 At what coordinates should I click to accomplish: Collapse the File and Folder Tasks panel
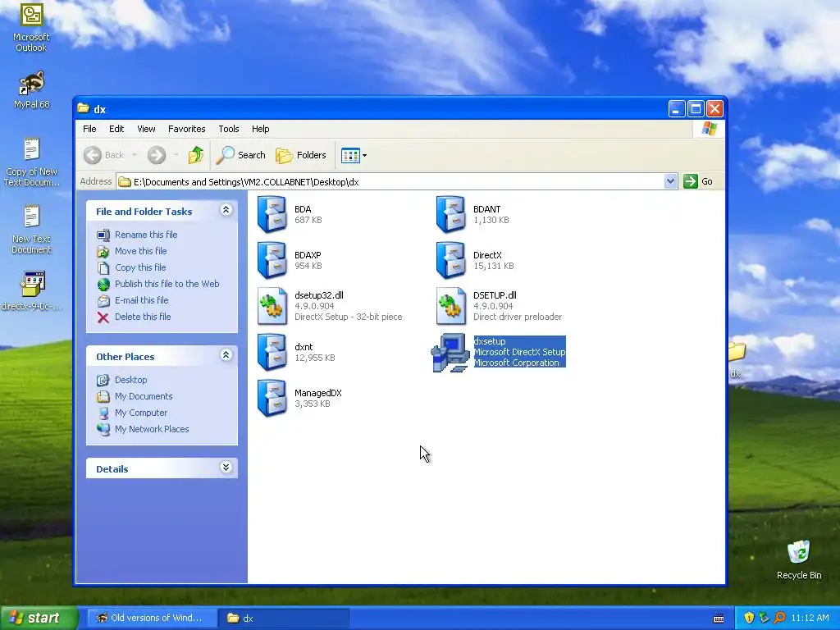click(x=226, y=210)
